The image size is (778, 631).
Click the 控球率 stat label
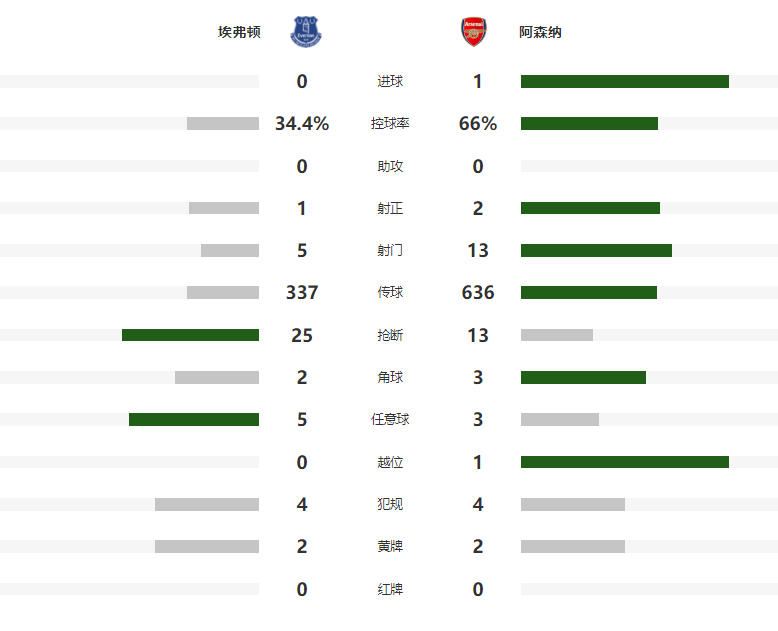coord(390,124)
